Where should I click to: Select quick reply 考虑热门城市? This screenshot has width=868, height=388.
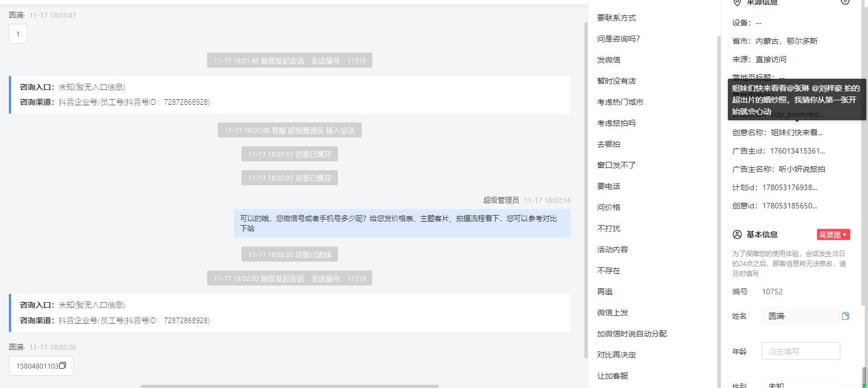coord(620,102)
